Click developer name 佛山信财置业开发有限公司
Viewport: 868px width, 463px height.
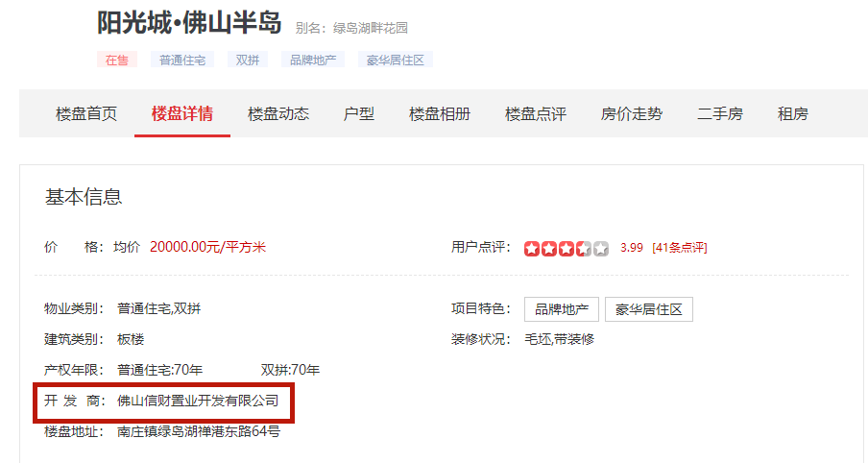coord(198,401)
